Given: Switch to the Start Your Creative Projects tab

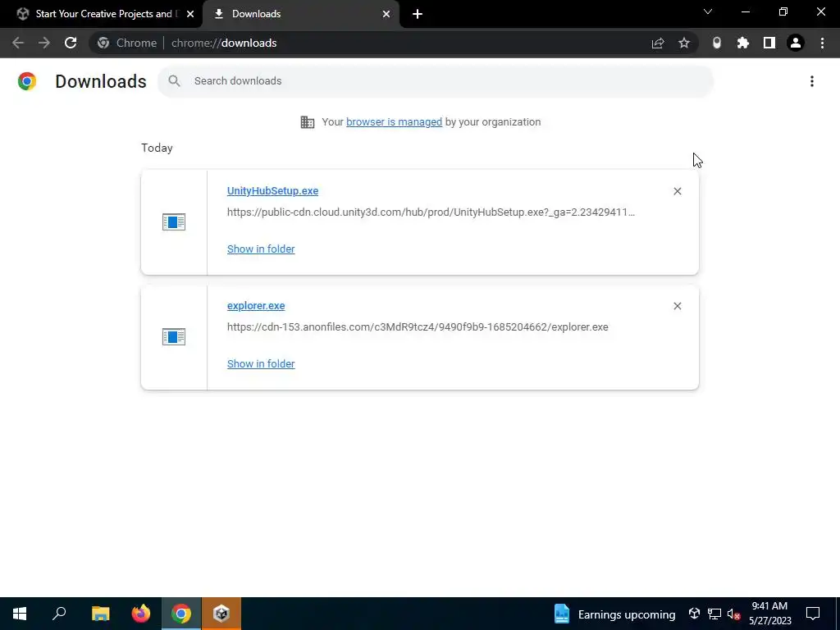Looking at the screenshot, I should pos(102,14).
